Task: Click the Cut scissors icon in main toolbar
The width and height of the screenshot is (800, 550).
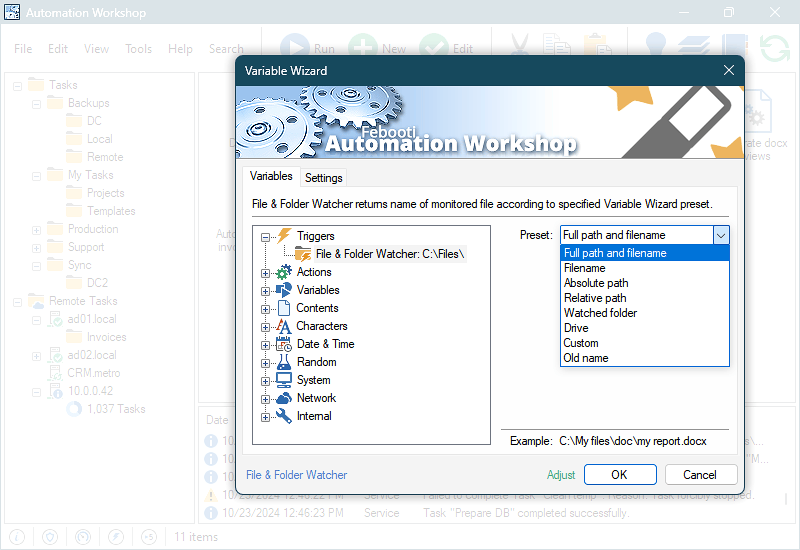Action: pyautogui.click(x=519, y=45)
